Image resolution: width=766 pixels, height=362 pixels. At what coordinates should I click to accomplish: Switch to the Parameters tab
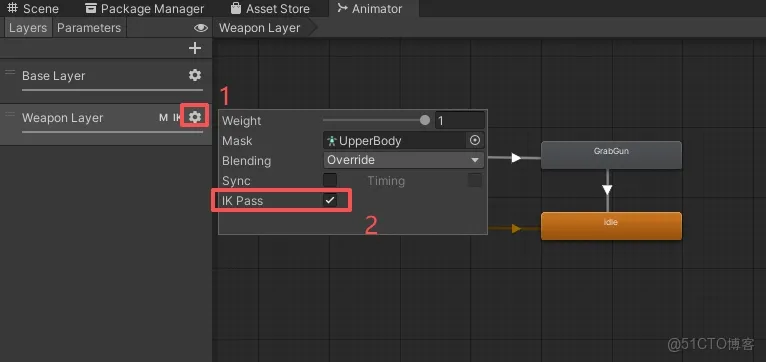point(89,28)
